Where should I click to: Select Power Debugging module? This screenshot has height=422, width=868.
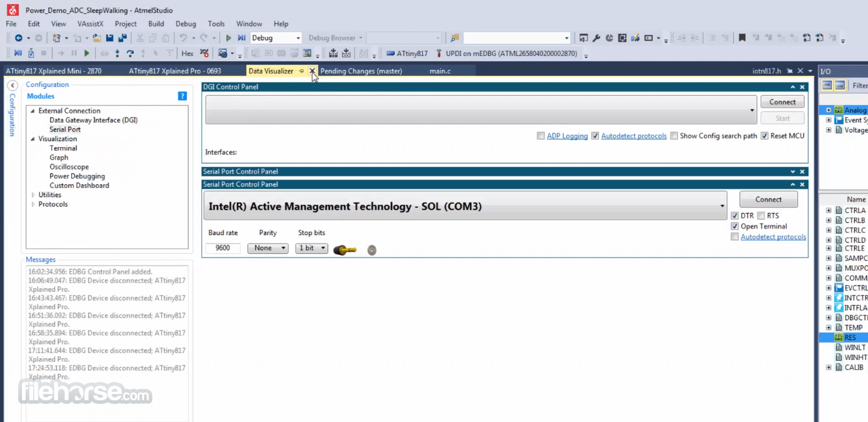point(77,176)
